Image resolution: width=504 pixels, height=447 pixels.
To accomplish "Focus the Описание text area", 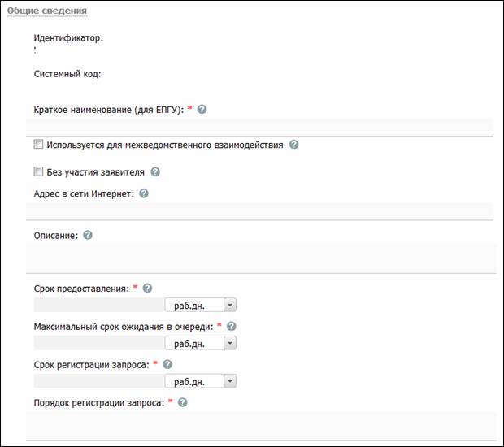I will 261,258.
